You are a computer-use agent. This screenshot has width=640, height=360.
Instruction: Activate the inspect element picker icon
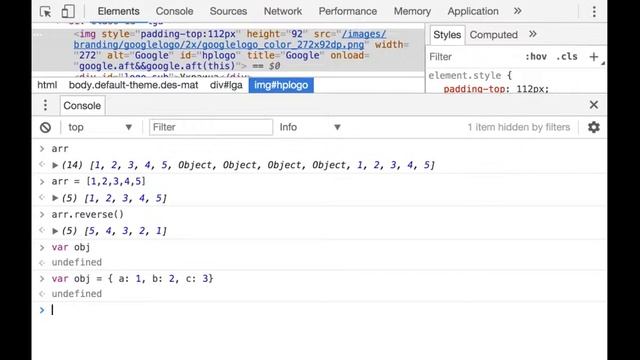[x=46, y=11]
